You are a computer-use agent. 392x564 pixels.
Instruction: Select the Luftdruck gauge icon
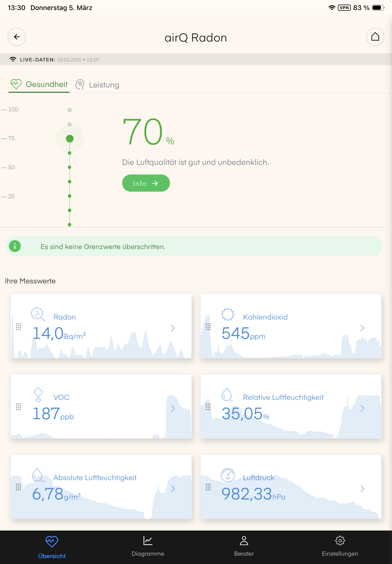pyautogui.click(x=228, y=475)
